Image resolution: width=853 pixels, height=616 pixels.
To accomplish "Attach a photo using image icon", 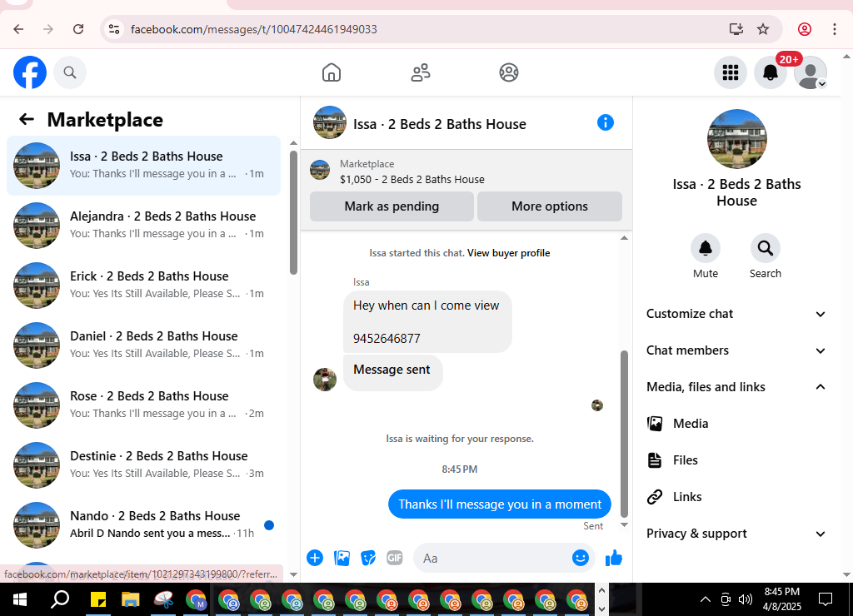I will [342, 558].
